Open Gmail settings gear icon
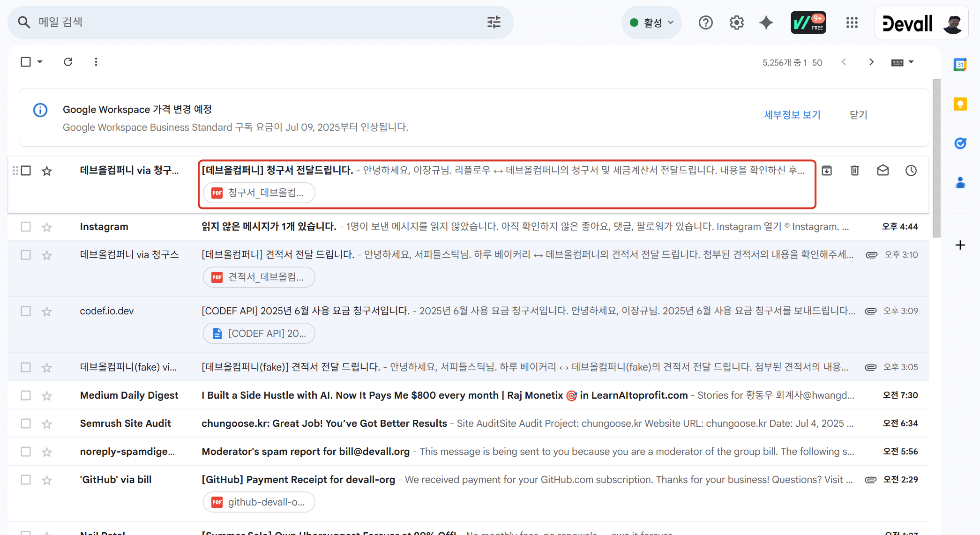The image size is (980, 535). click(x=736, y=22)
